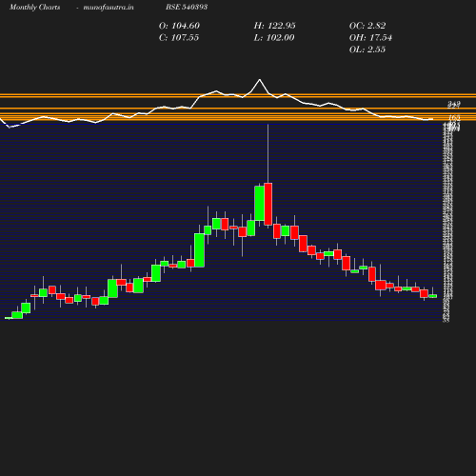Select the open price 'O: 104.60'

point(179,26)
